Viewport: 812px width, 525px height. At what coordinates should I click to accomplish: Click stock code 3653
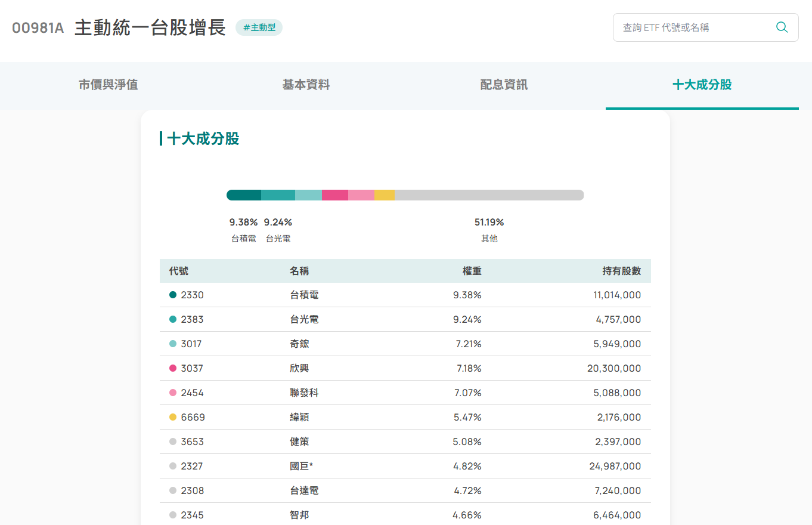point(193,441)
